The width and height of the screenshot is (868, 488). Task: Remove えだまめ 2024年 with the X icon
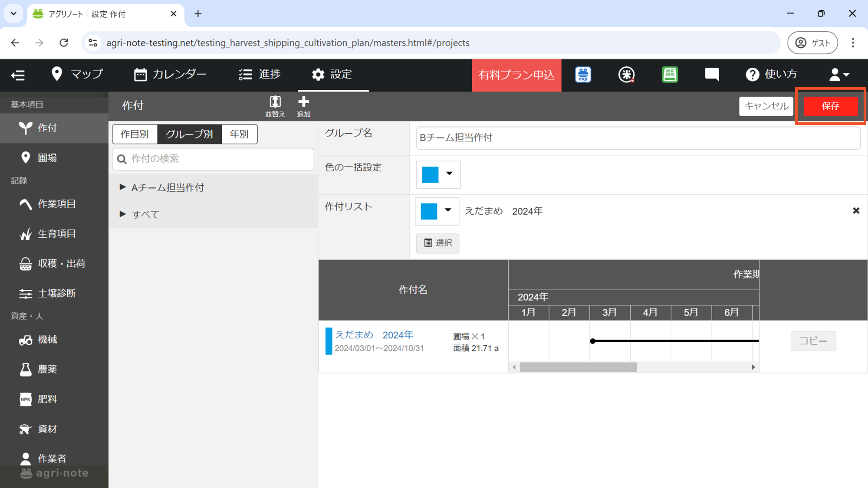pos(856,211)
